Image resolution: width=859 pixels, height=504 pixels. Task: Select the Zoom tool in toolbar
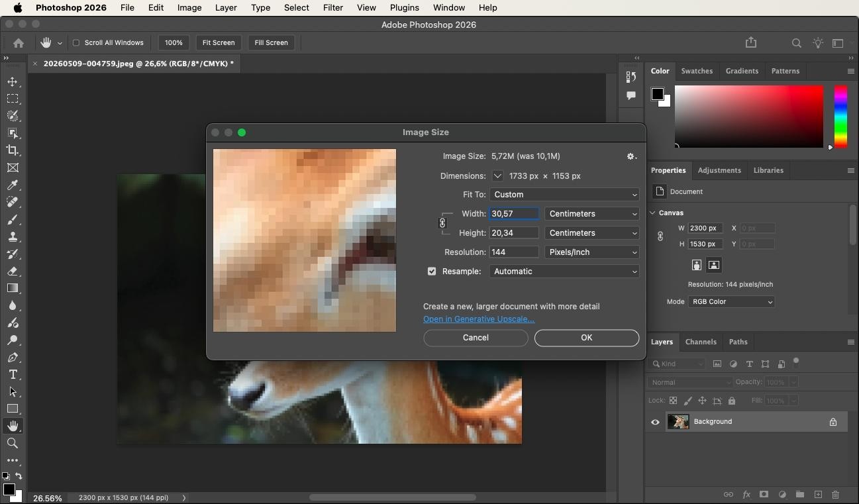point(13,443)
